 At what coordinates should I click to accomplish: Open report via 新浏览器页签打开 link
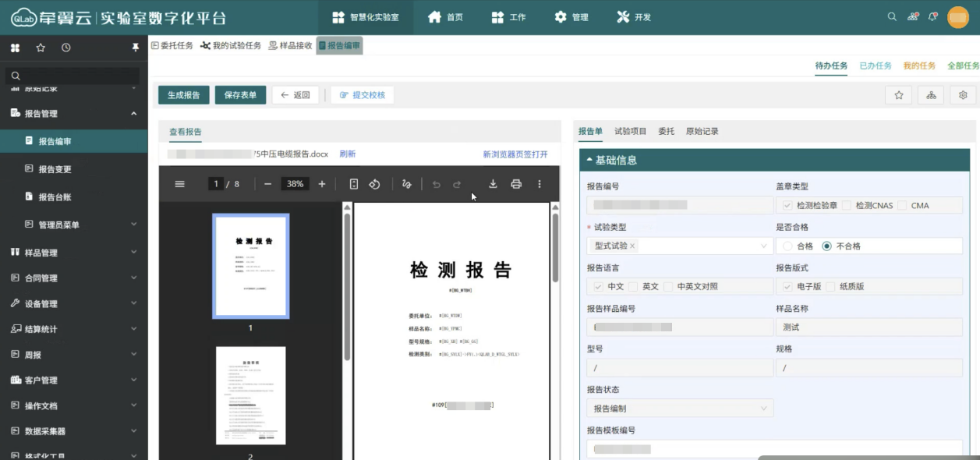tap(515, 154)
